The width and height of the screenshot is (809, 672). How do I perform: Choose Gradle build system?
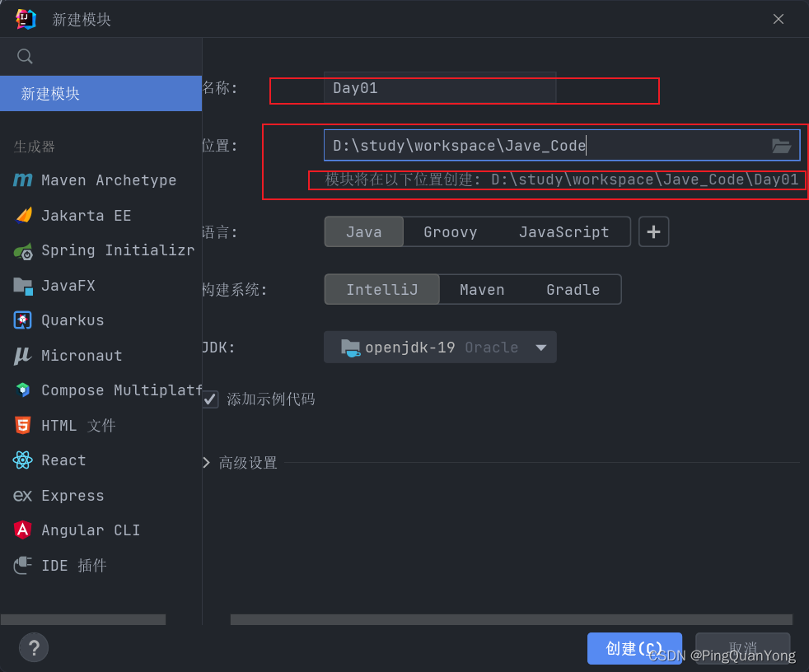[573, 289]
